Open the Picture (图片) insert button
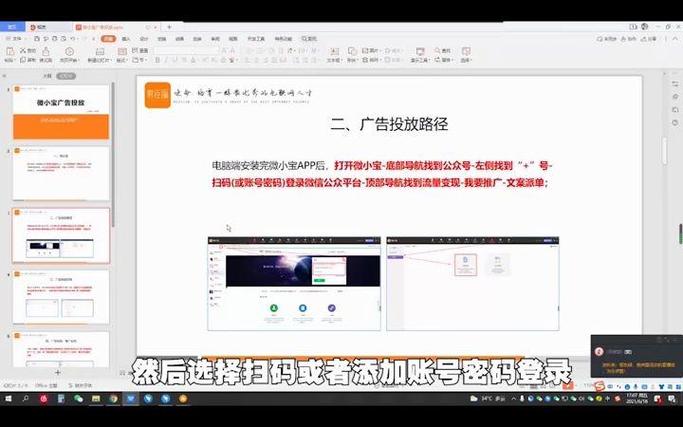 click(372, 51)
